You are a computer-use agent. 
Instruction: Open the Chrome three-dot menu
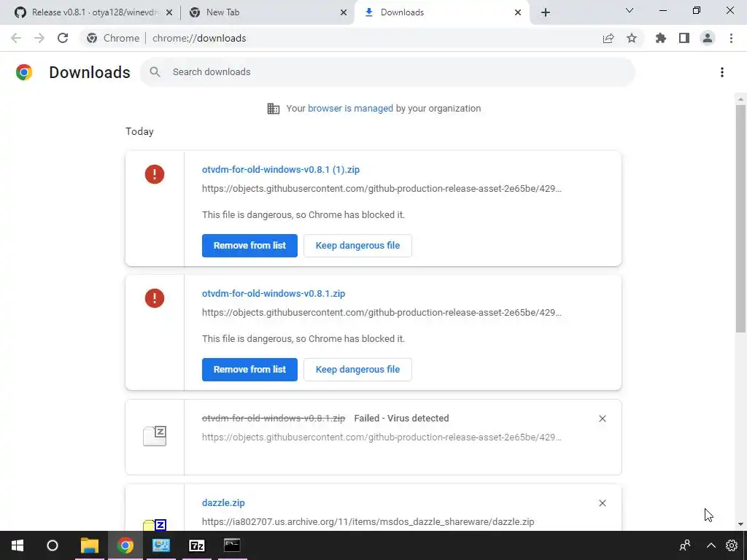731,38
